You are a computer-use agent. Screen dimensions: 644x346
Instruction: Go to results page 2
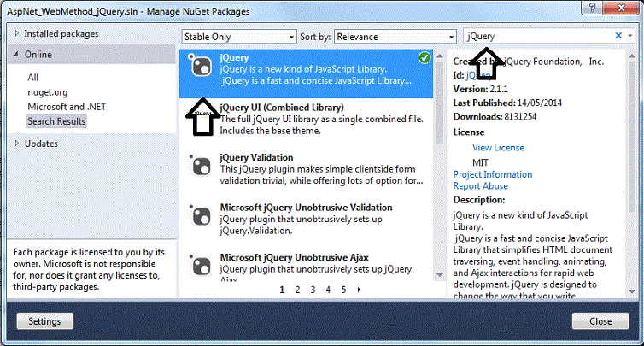[297, 290]
